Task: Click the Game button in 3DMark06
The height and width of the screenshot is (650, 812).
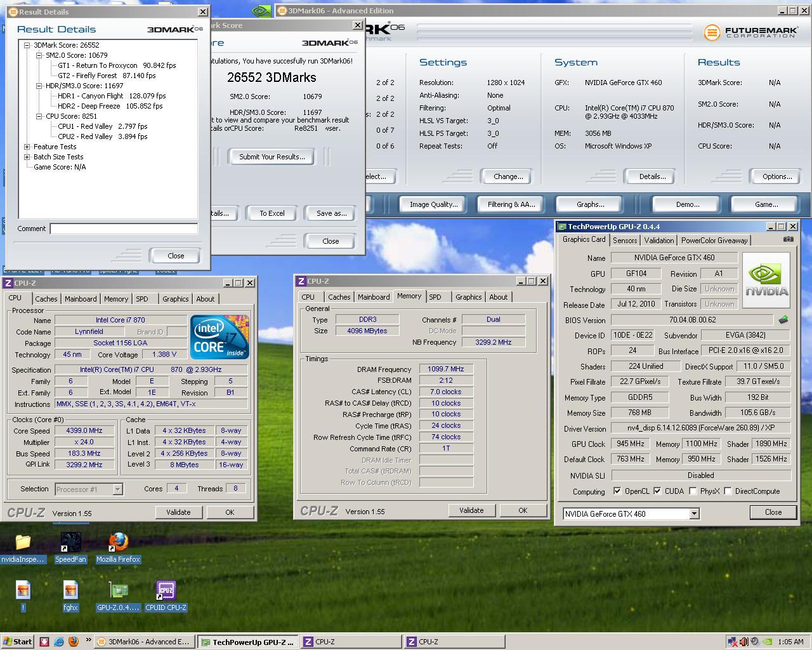Action: click(x=766, y=204)
